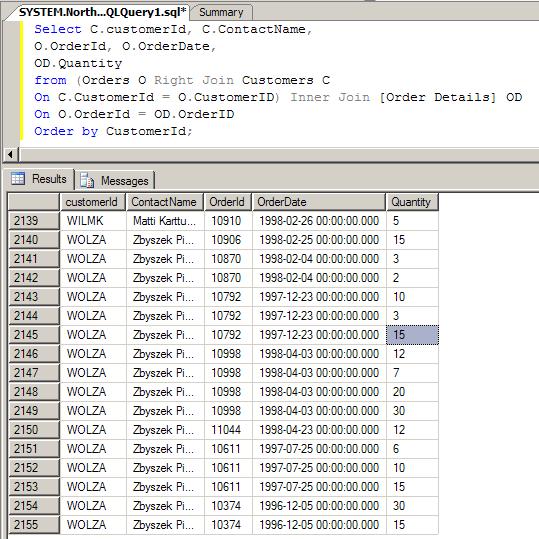Click the Results grid icon
539x539 pixels.
coord(18,178)
